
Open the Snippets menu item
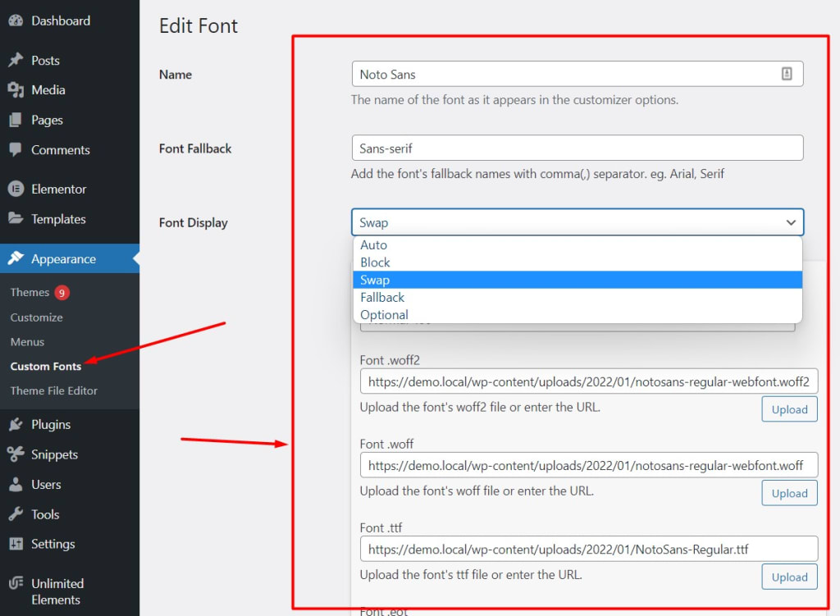55,454
